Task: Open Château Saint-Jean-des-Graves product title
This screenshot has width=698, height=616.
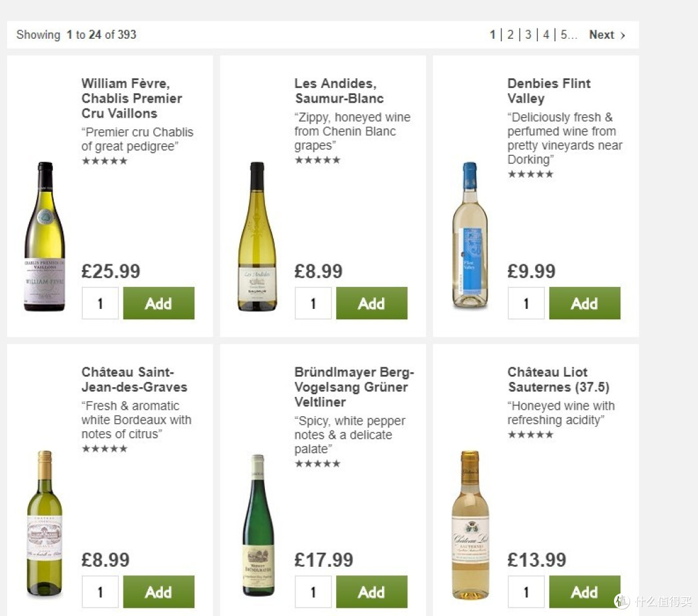Action: pos(134,379)
